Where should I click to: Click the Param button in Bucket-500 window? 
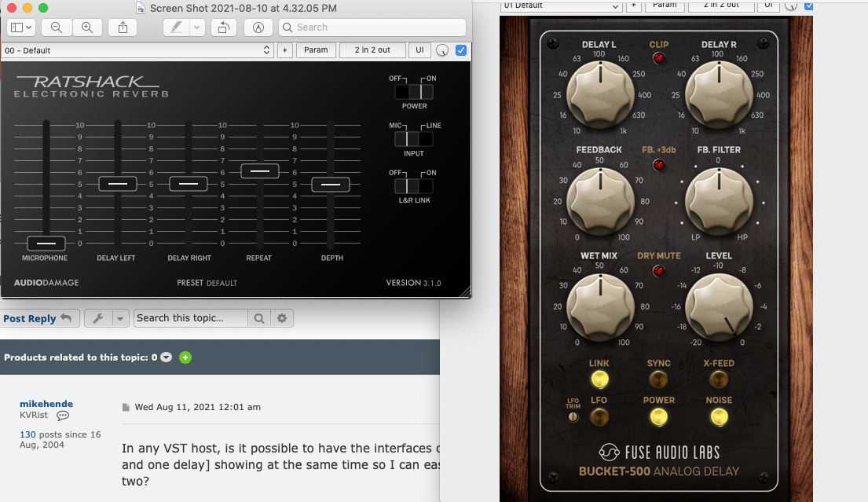665,5
